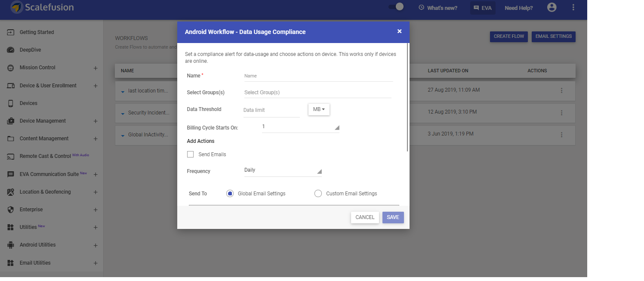Expand the Security Incident... workflow row
This screenshot has width=644, height=281.
point(123,113)
